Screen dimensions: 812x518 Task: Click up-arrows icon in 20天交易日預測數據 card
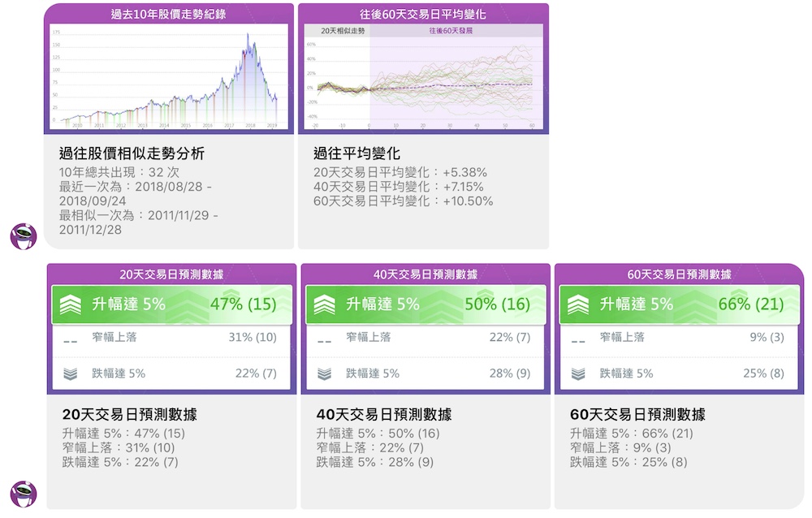pos(71,304)
